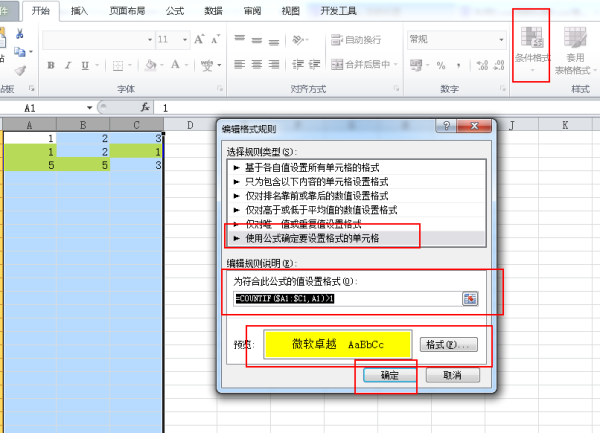Open the 页面布局 Page Layout tab
This screenshot has width=600, height=433.
(127, 11)
